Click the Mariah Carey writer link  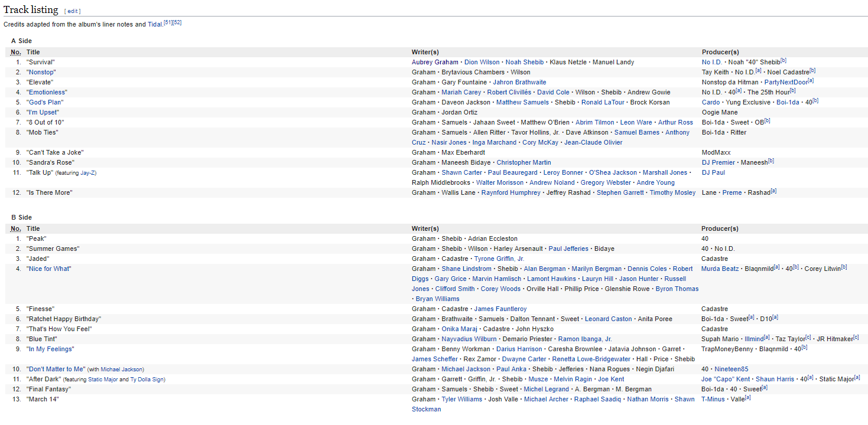pyautogui.click(x=460, y=92)
